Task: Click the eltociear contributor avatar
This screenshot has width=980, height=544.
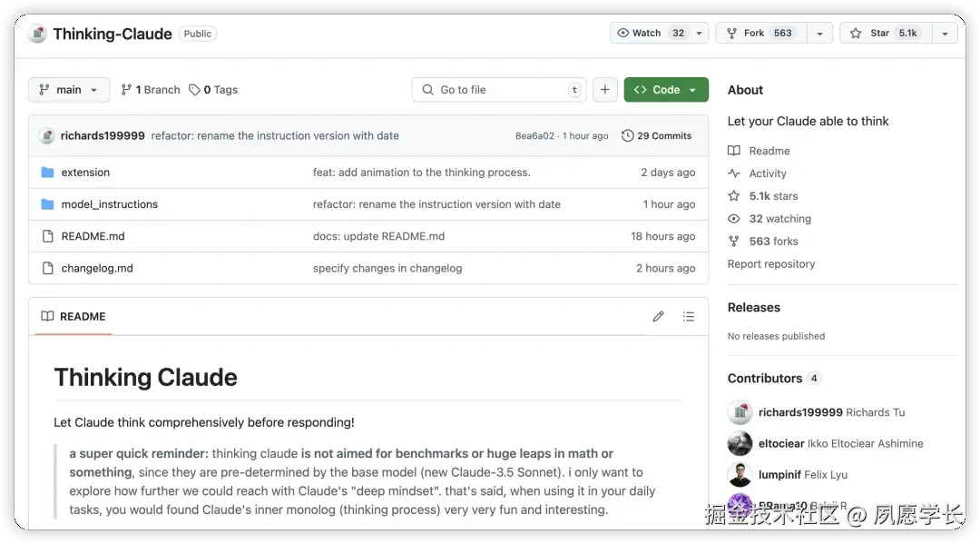Action: click(740, 443)
